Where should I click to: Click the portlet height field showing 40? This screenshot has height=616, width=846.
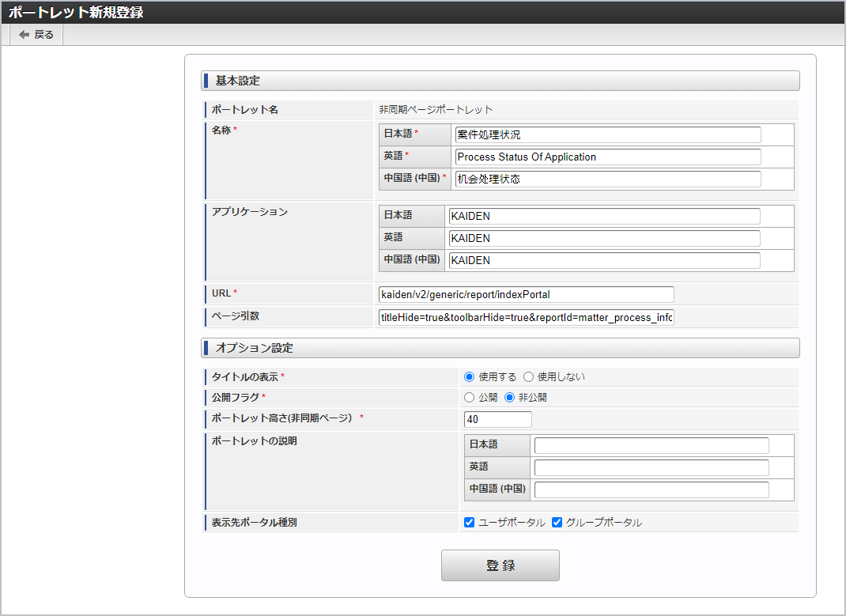[498, 420]
